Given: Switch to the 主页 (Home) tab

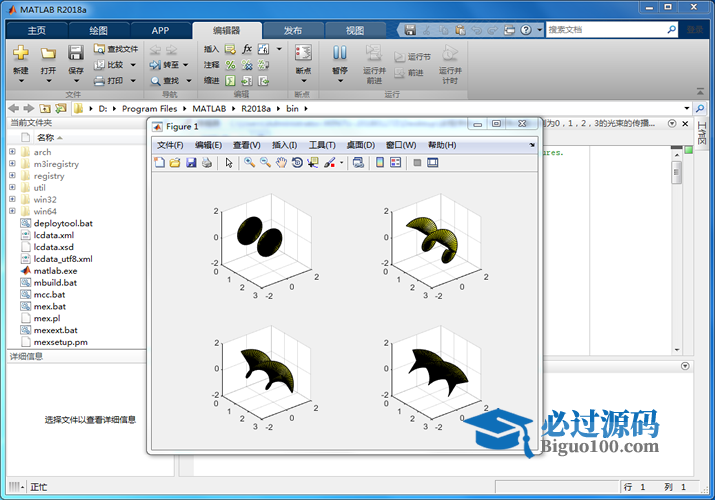Looking at the screenshot, I should click(x=36, y=31).
